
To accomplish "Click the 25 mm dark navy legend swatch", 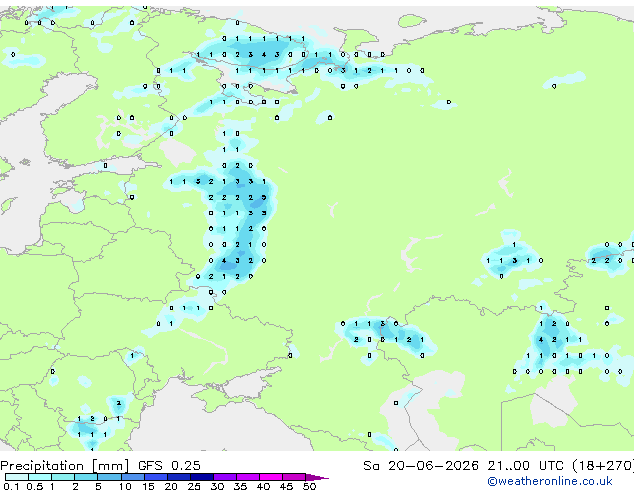I will (x=202, y=477).
